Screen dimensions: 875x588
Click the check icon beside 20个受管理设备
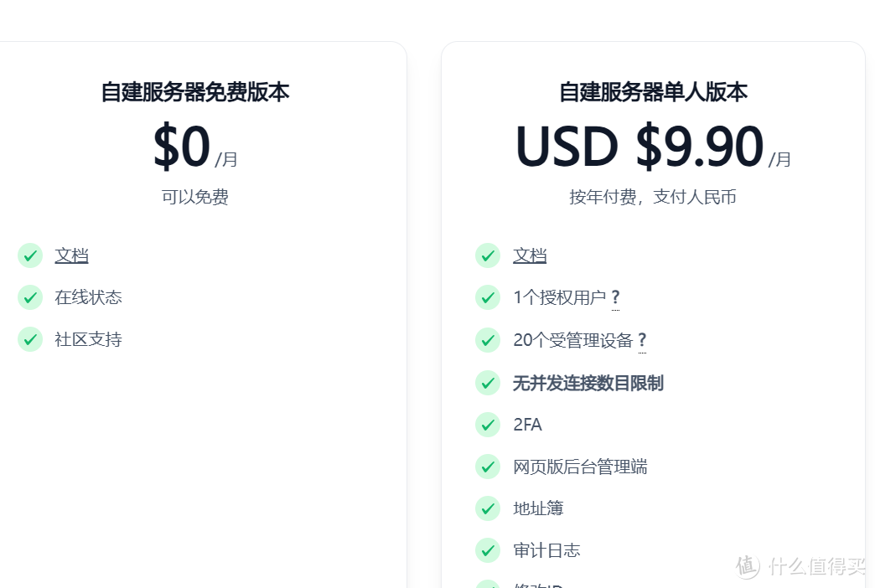488,340
